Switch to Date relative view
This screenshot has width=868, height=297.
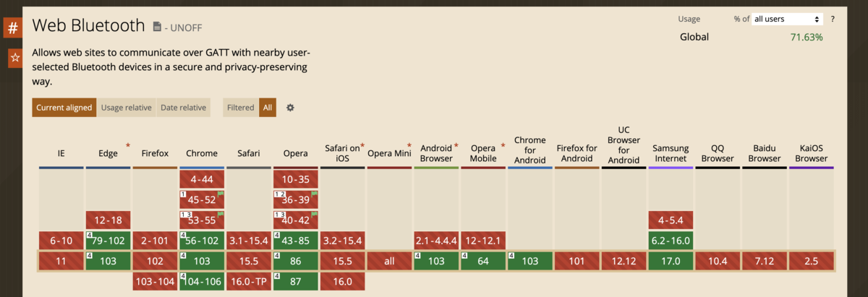click(183, 108)
